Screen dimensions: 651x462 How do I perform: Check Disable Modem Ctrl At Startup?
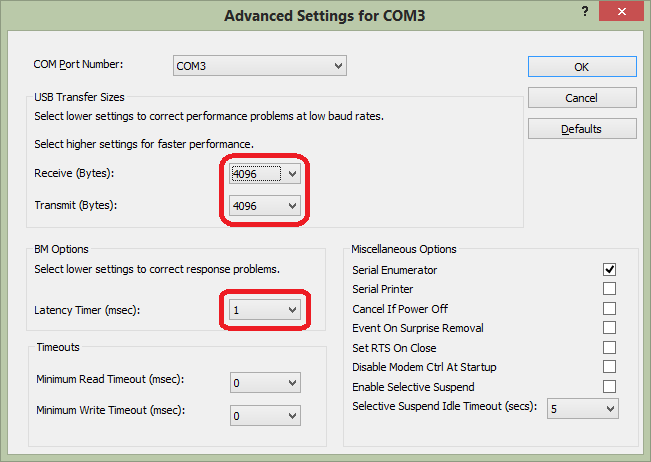pyautogui.click(x=609, y=367)
